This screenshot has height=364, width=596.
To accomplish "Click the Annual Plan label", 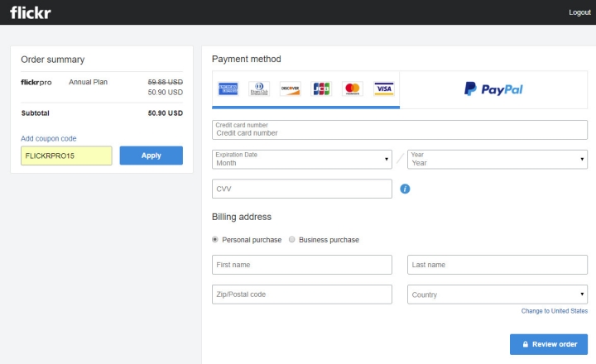I will tap(89, 82).
